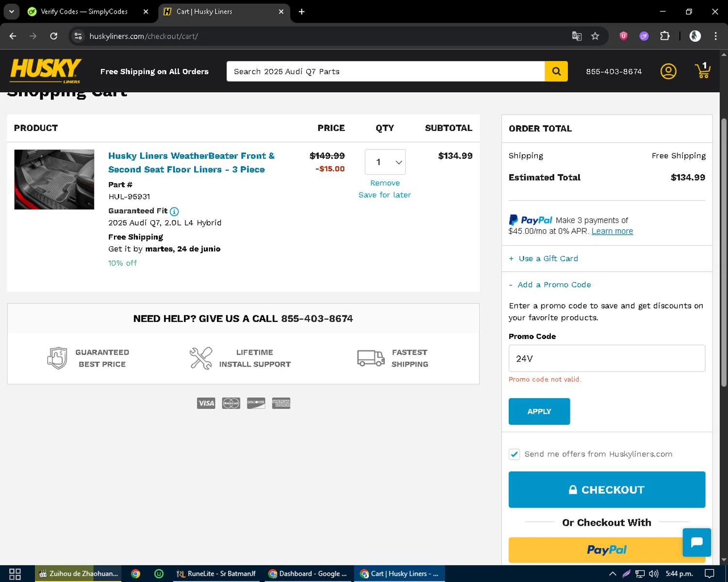Open the tab search dropdown arrow
The height and width of the screenshot is (582, 728).
11,12
